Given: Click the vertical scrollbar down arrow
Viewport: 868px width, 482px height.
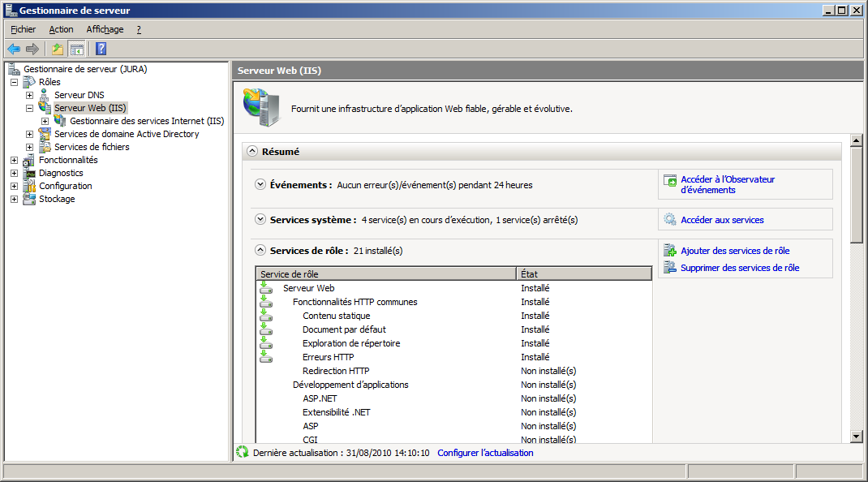Looking at the screenshot, I should [856, 436].
